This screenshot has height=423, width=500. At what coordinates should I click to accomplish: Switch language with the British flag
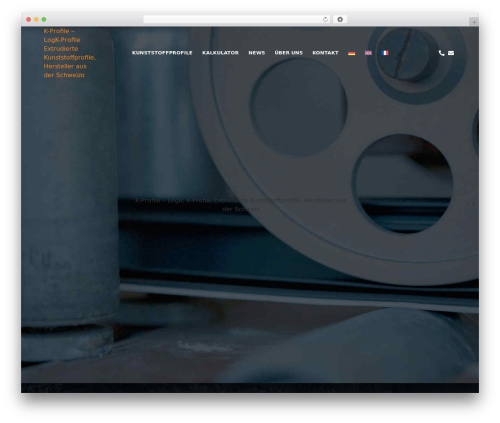368,53
